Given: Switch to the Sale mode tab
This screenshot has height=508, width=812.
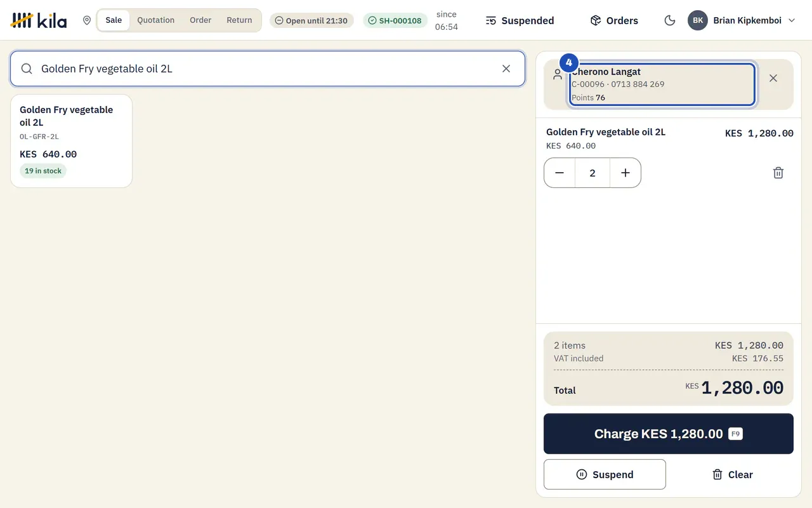Looking at the screenshot, I should tap(114, 20).
